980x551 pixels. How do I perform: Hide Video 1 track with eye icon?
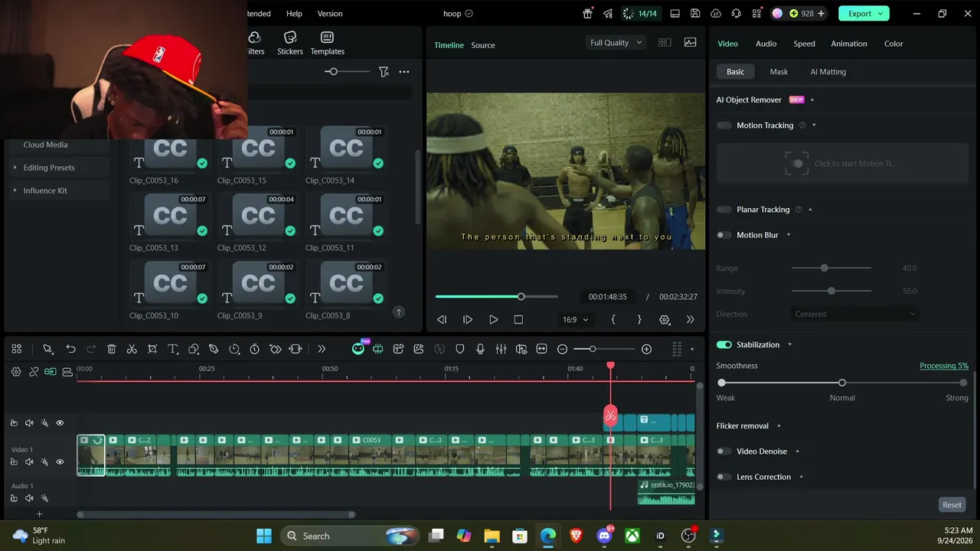(x=60, y=462)
